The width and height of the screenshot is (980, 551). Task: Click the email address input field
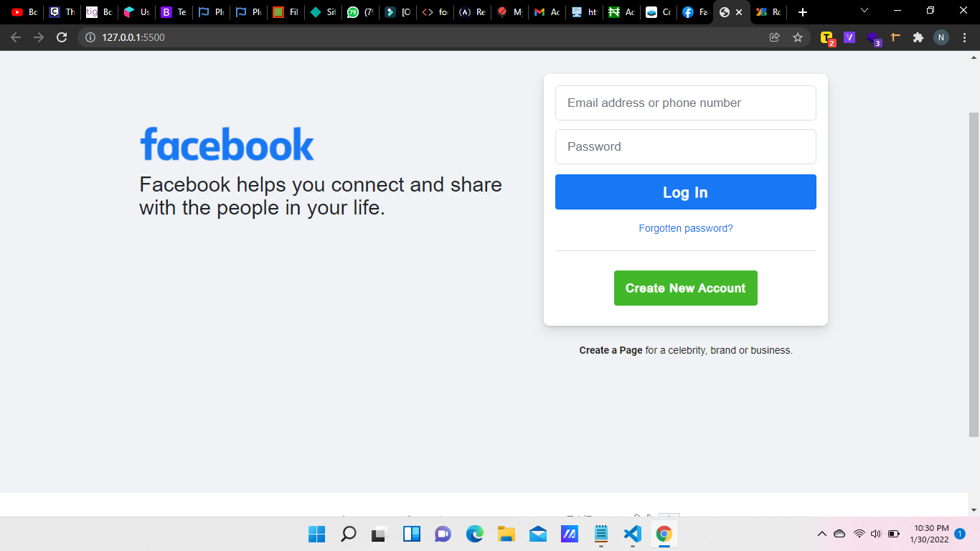[x=685, y=103]
